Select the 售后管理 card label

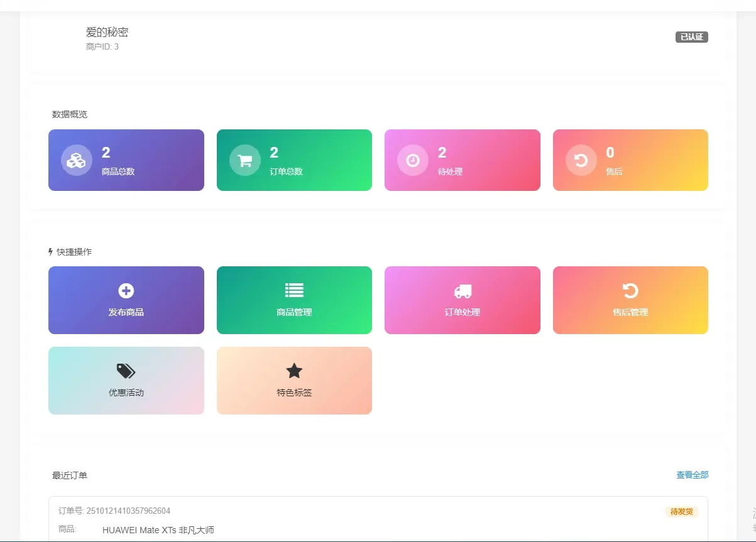point(630,312)
